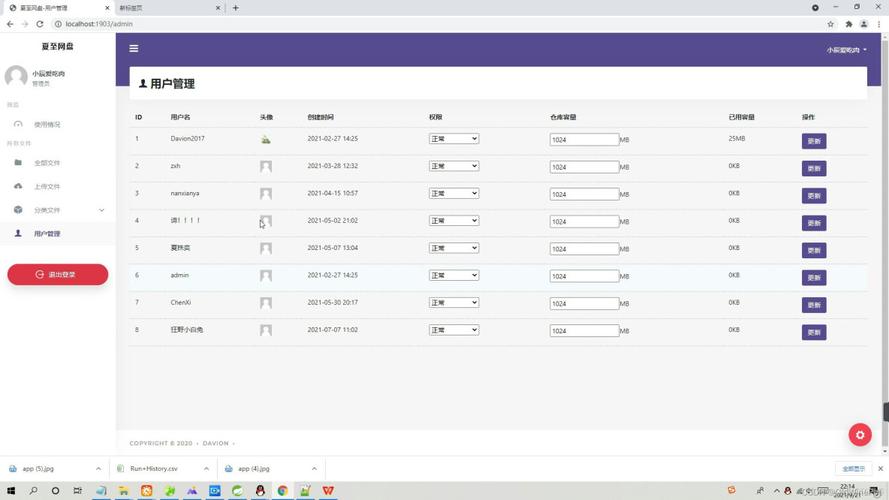
Task: Click used capacity 25MB value
Action: coord(736,138)
